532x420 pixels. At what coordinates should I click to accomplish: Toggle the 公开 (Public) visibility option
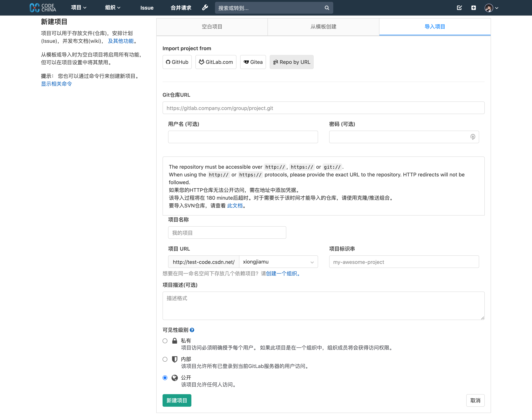165,378
